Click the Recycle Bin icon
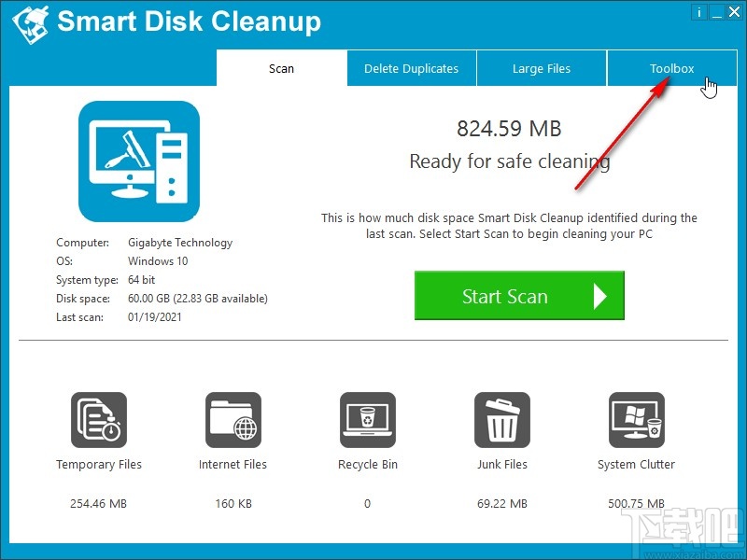This screenshot has width=747, height=560. tap(367, 419)
